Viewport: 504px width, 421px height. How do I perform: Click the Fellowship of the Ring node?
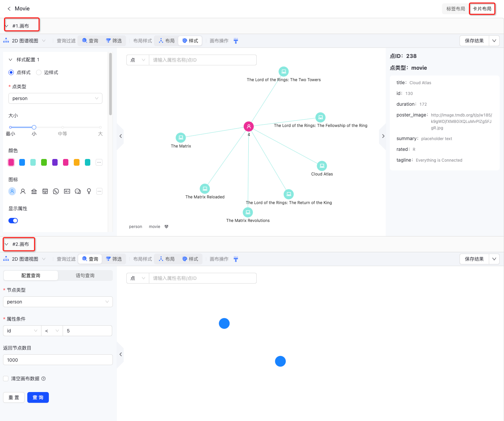(x=320, y=117)
